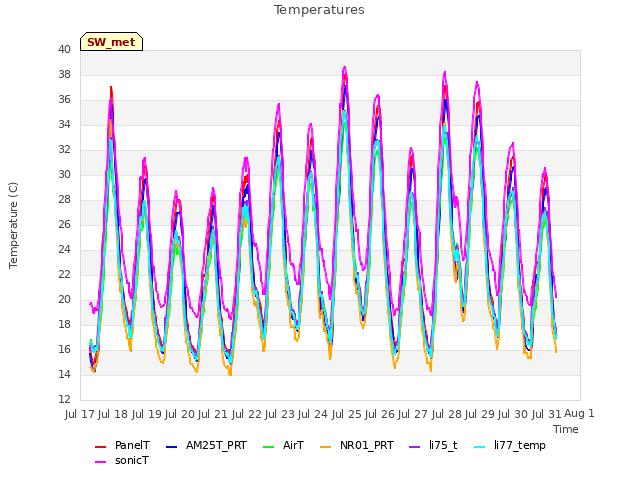Image resolution: width=640 pixels, height=480 pixels.
Task: Click the 32 y-axis tick label
Action: point(64,149)
